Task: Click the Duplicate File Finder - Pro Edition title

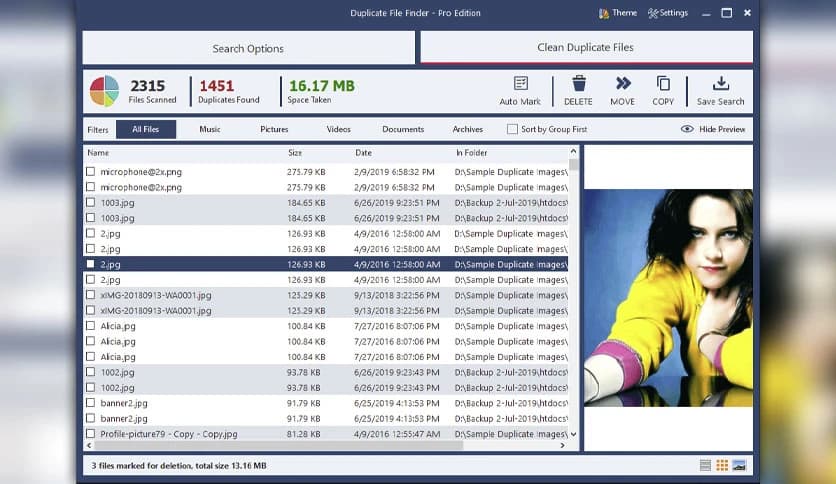Action: (x=415, y=13)
